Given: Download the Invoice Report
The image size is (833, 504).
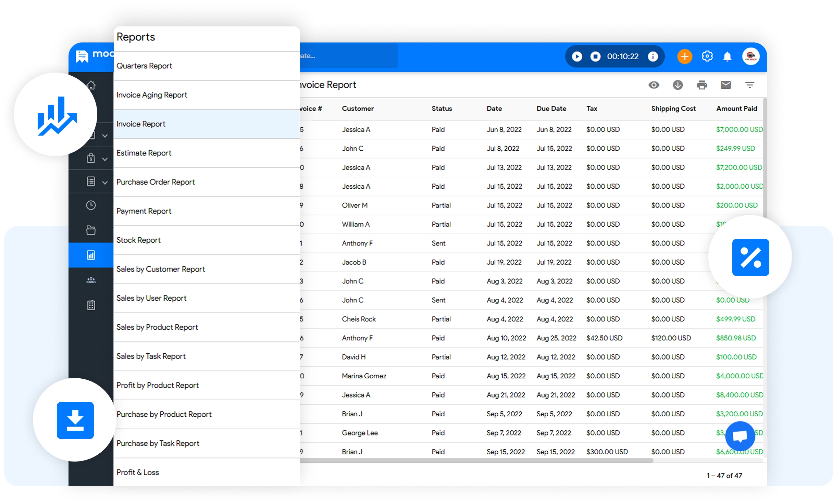Looking at the screenshot, I should [x=677, y=85].
